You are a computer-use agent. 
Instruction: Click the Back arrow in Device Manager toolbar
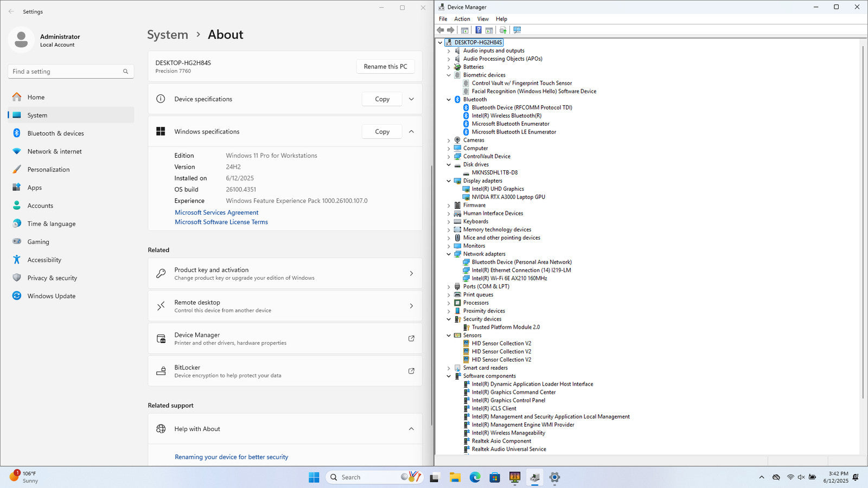tap(441, 30)
